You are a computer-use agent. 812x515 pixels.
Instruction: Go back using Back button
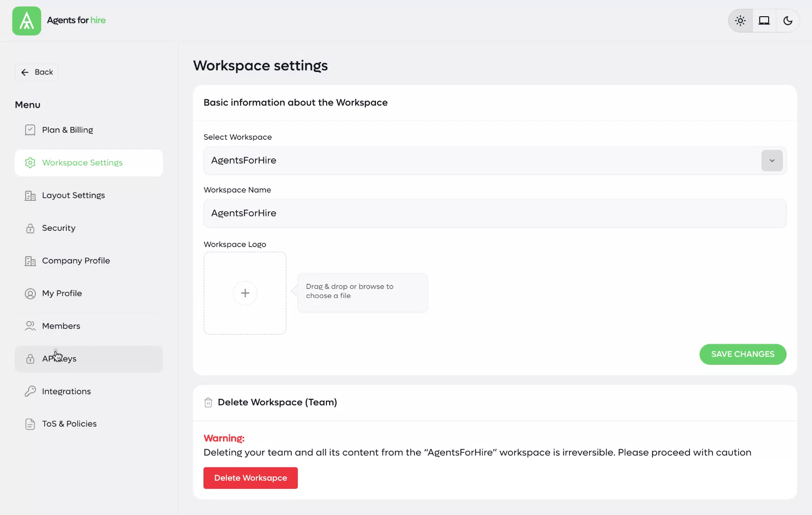pos(37,72)
